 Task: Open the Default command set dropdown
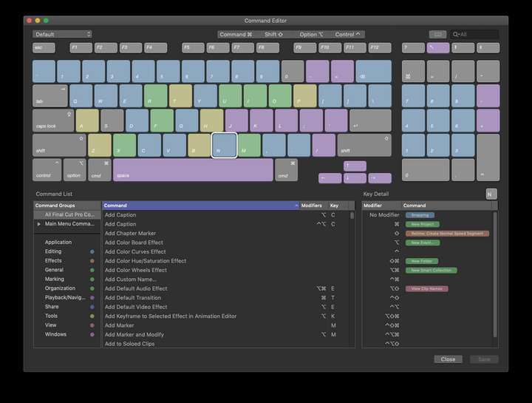(x=62, y=34)
